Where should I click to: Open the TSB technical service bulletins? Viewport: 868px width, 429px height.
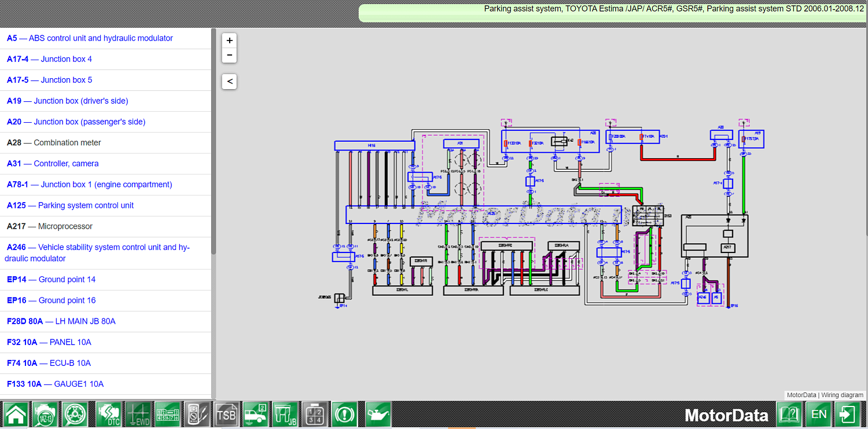[x=227, y=414]
